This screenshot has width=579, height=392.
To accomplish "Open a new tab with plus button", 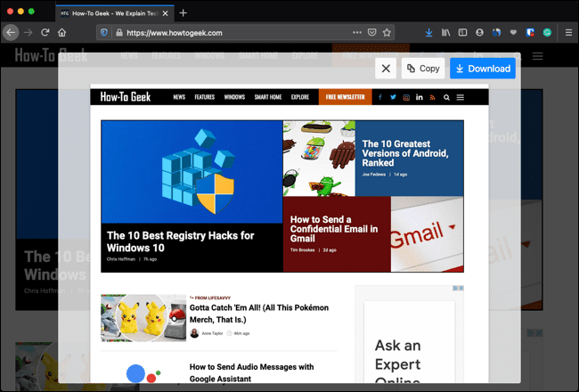I will coord(183,12).
